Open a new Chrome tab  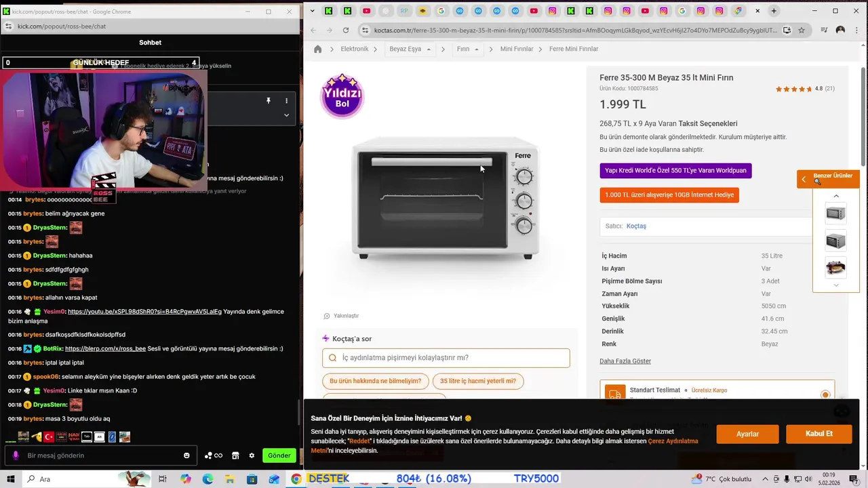pyautogui.click(x=774, y=11)
